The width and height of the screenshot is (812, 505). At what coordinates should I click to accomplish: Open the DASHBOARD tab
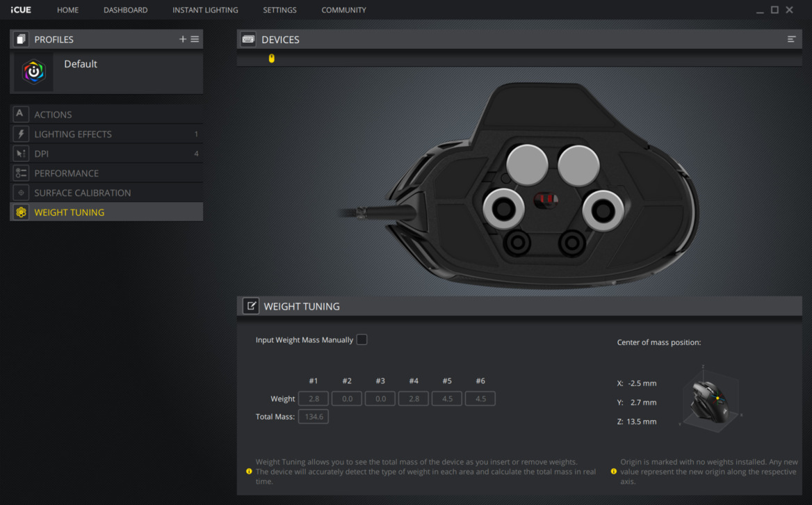coord(125,10)
